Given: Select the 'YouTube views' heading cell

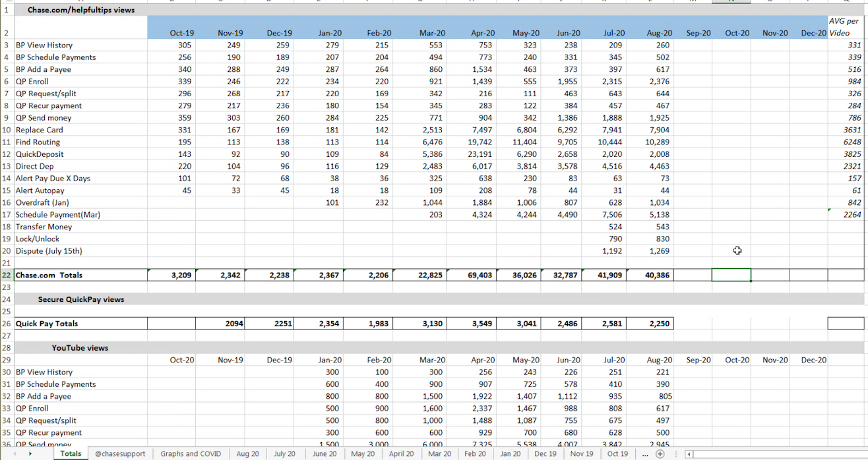Looking at the screenshot, I should tap(81, 347).
